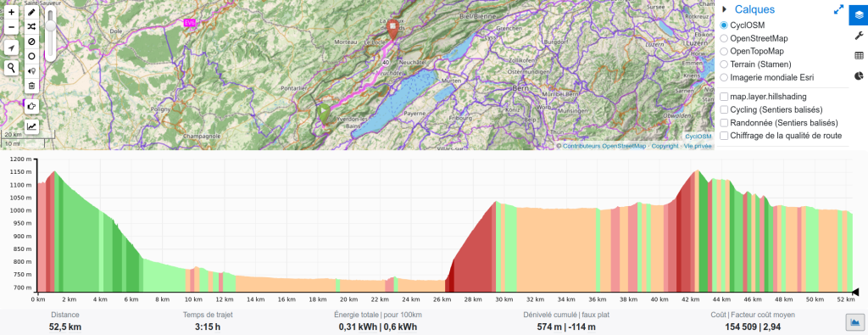
Task: Click the elevation gain 574 m | -114 m
Action: (566, 327)
